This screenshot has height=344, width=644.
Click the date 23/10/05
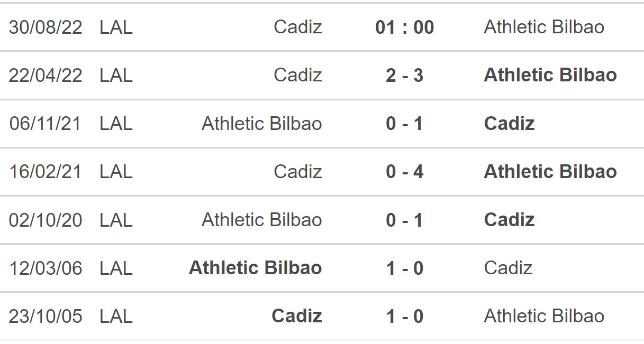point(46,316)
